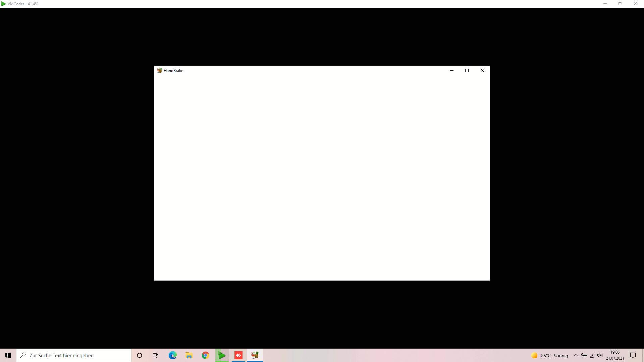The image size is (644, 362).
Task: Expand hidden system tray icons
Action: click(x=576, y=355)
